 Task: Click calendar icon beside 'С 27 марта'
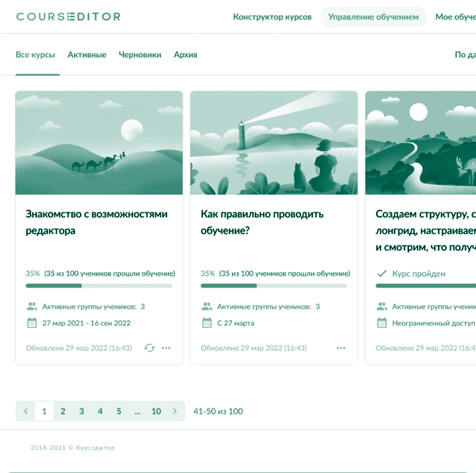pyautogui.click(x=207, y=323)
